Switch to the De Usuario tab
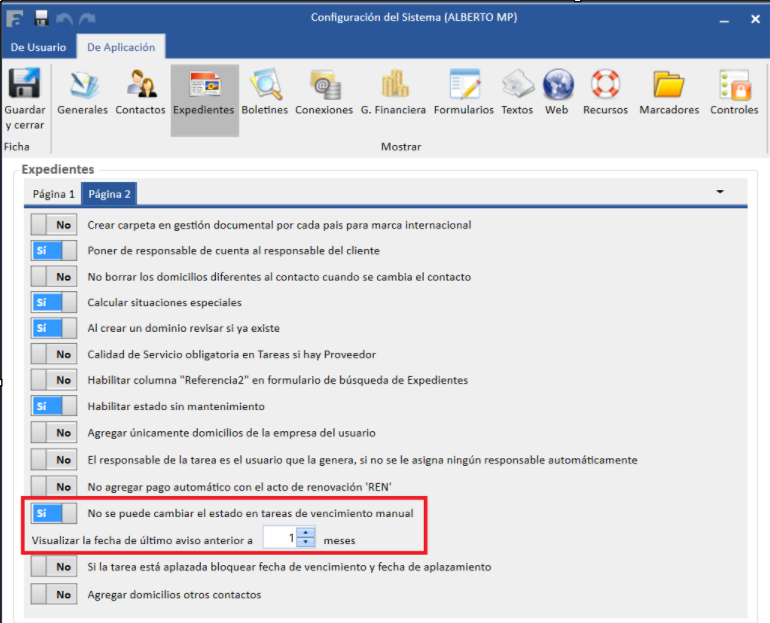This screenshot has height=623, width=770. tap(38, 47)
